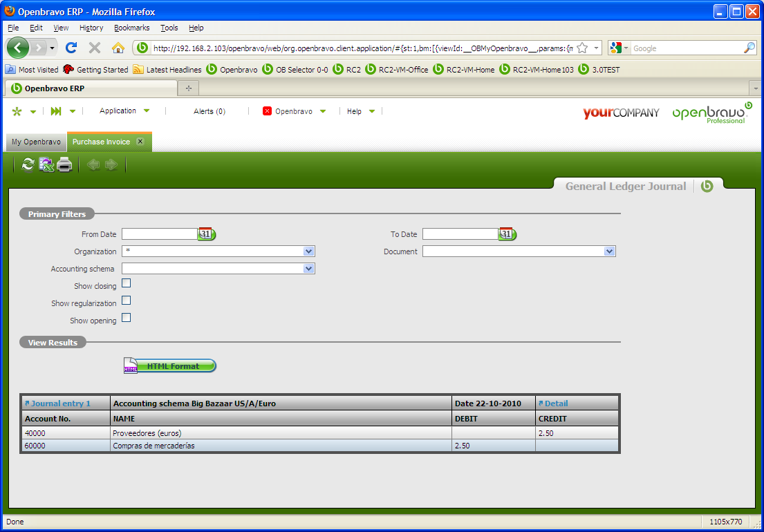Click Openbravo icon beside General Ledger Journal title
This screenshot has width=764, height=532.
[707, 186]
